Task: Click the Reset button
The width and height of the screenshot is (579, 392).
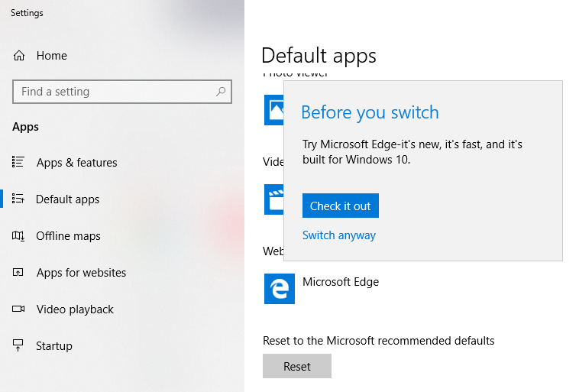Action: tap(297, 366)
